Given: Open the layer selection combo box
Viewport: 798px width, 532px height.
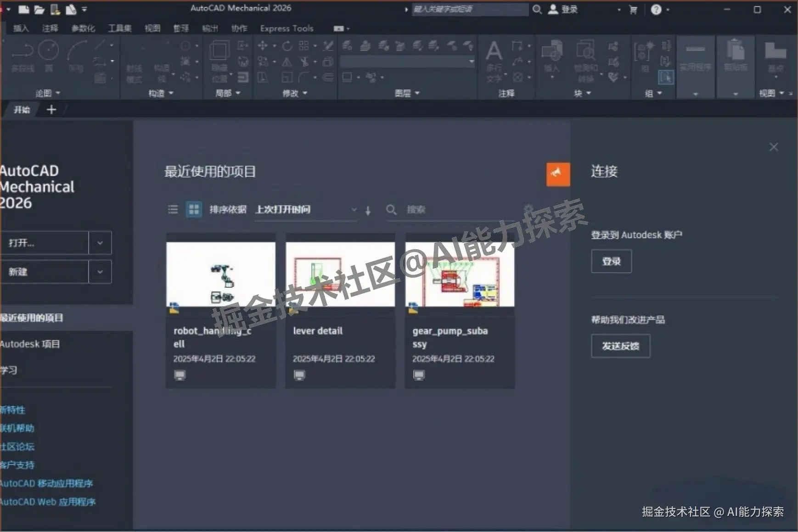Looking at the screenshot, I should point(407,62).
